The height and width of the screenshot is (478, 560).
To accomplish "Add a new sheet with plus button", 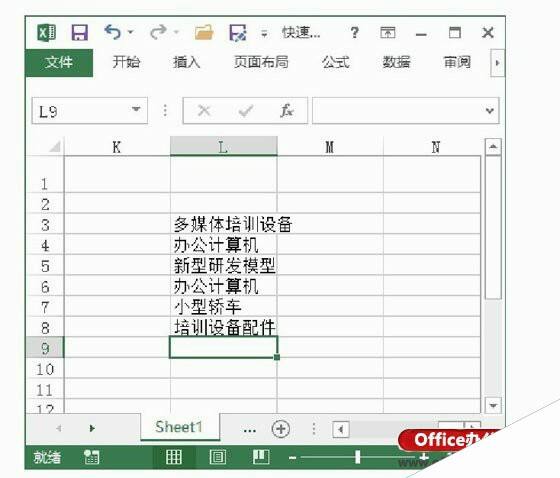I will pyautogui.click(x=281, y=429).
